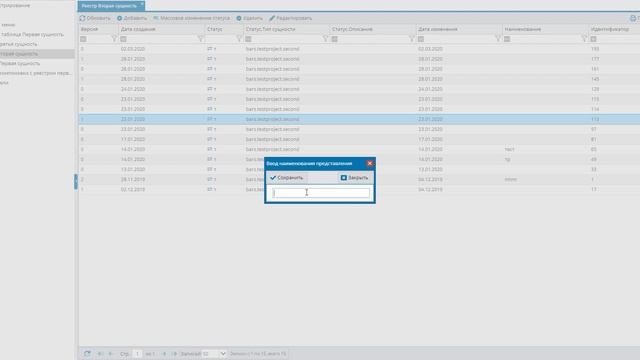Open таблица Первая сущность in sidebar
Viewport: 640px width, 360px height.
[32, 34]
